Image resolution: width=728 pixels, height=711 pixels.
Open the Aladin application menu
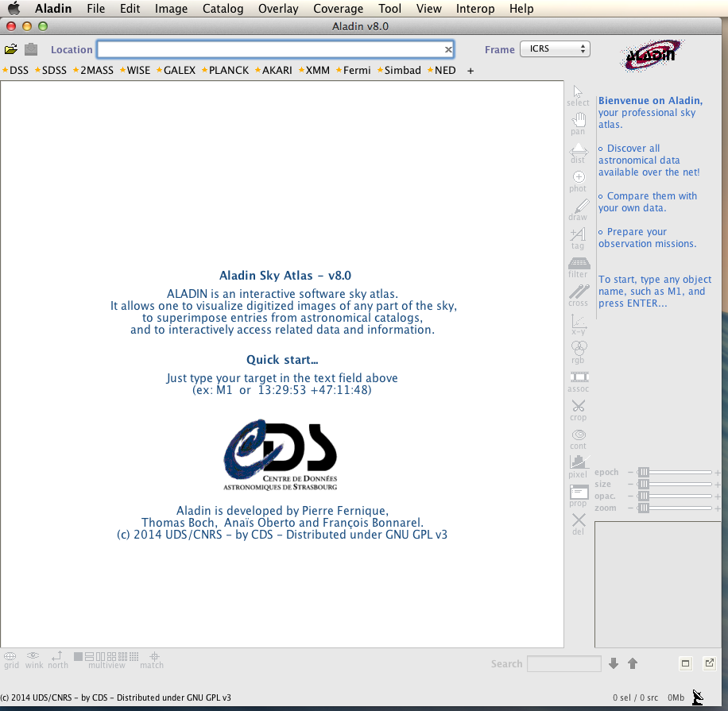tap(53, 9)
